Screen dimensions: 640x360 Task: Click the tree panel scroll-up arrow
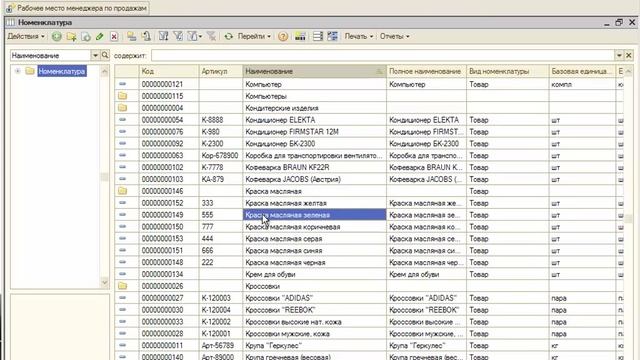point(104,71)
